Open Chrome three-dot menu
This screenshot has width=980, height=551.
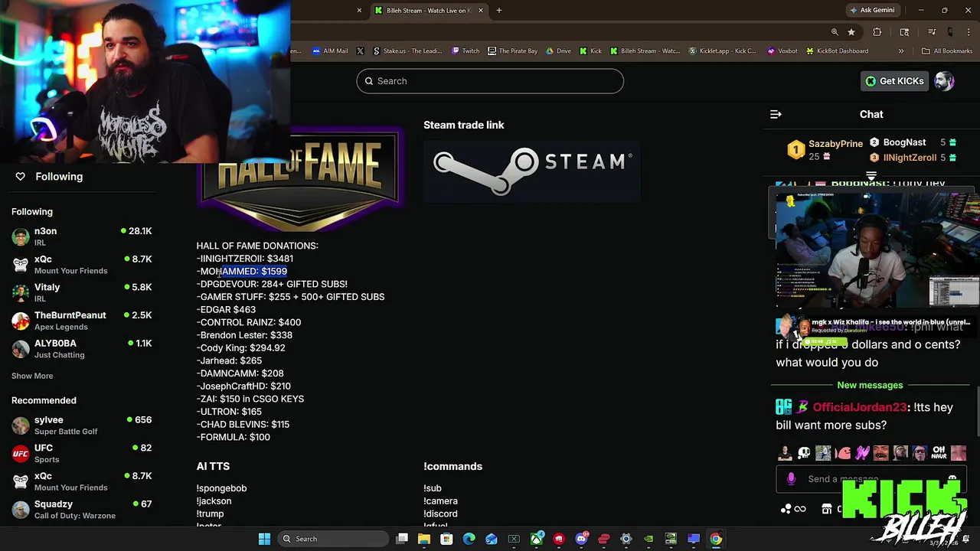click(969, 32)
